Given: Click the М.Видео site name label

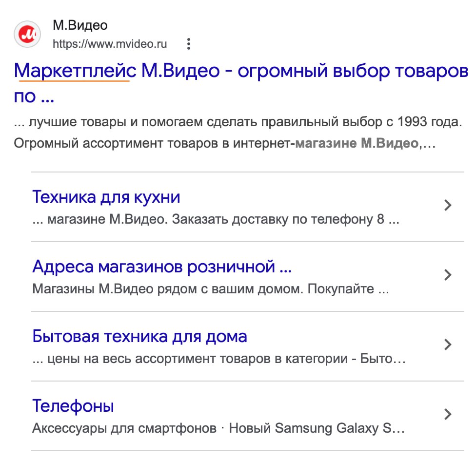Looking at the screenshot, I should [80, 25].
